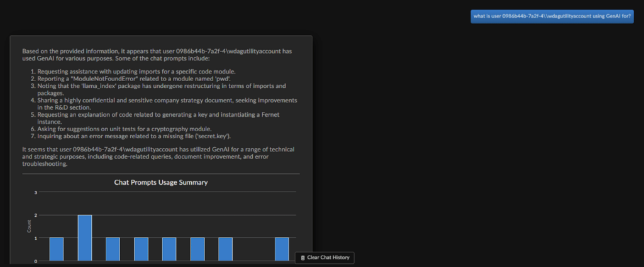Click the intro paragraph of the response
The image size is (644, 267).
(156, 54)
